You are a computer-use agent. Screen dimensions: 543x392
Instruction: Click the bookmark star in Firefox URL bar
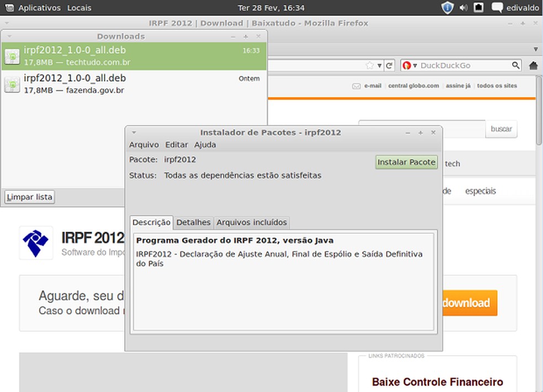(370, 66)
